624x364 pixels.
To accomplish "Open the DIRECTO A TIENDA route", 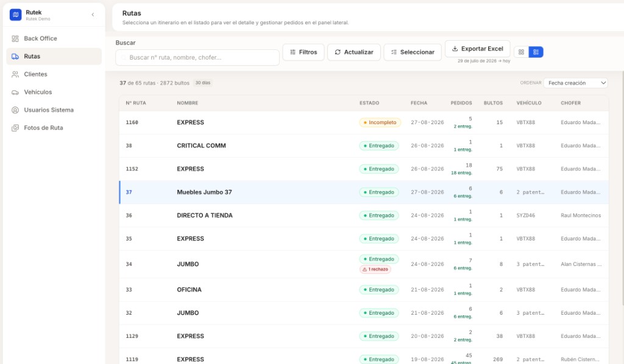I will coord(364,215).
